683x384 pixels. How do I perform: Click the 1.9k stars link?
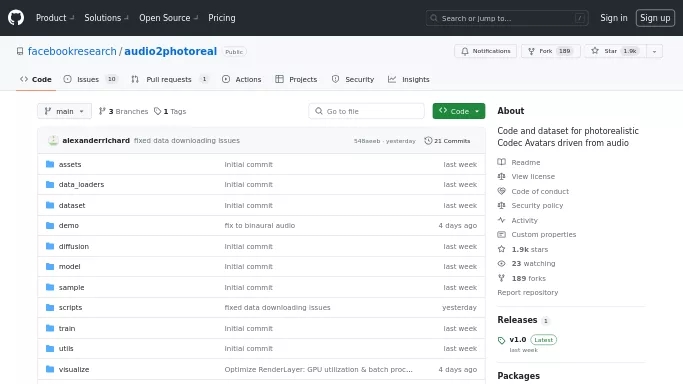point(530,249)
